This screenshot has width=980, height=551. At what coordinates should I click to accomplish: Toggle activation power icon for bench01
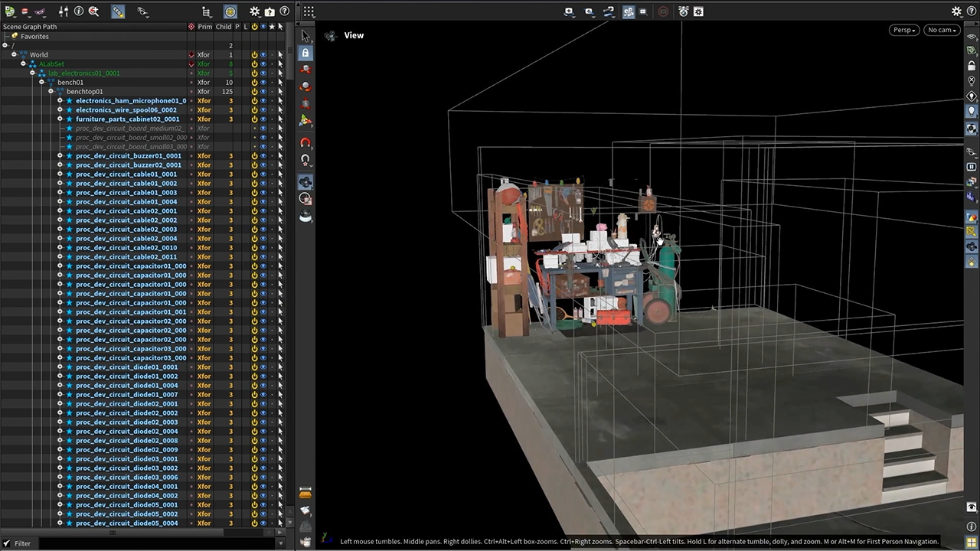coord(254,83)
